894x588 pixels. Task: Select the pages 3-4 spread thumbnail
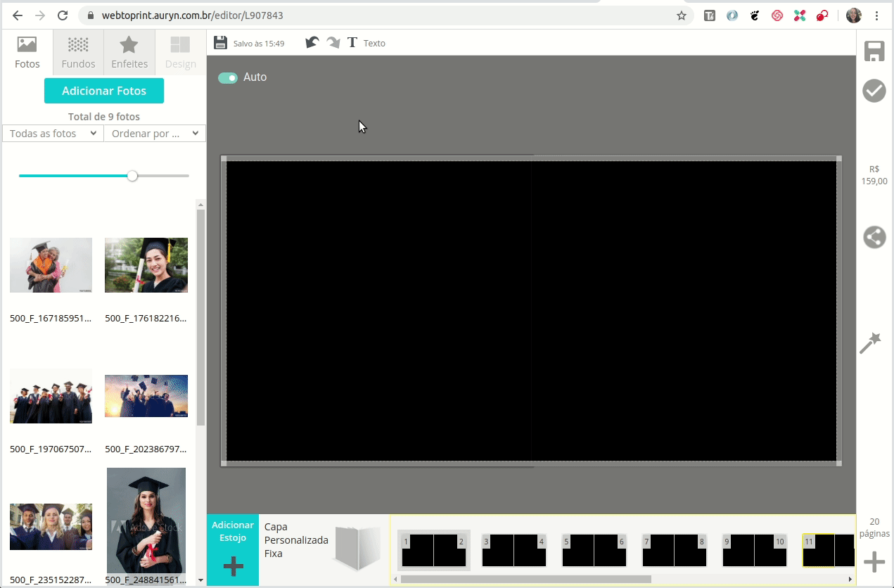(x=514, y=550)
